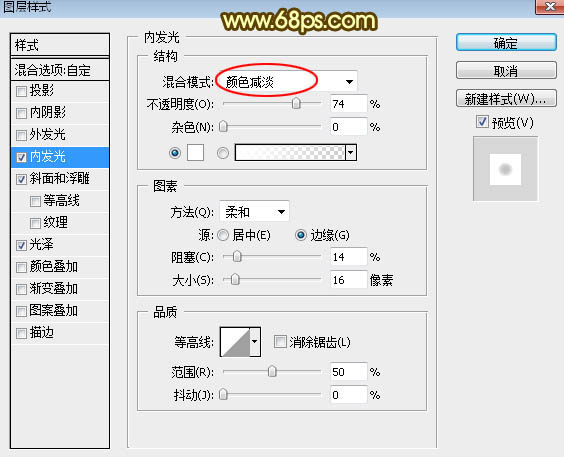Toggle the 预览 preview checkbox

point(482,122)
